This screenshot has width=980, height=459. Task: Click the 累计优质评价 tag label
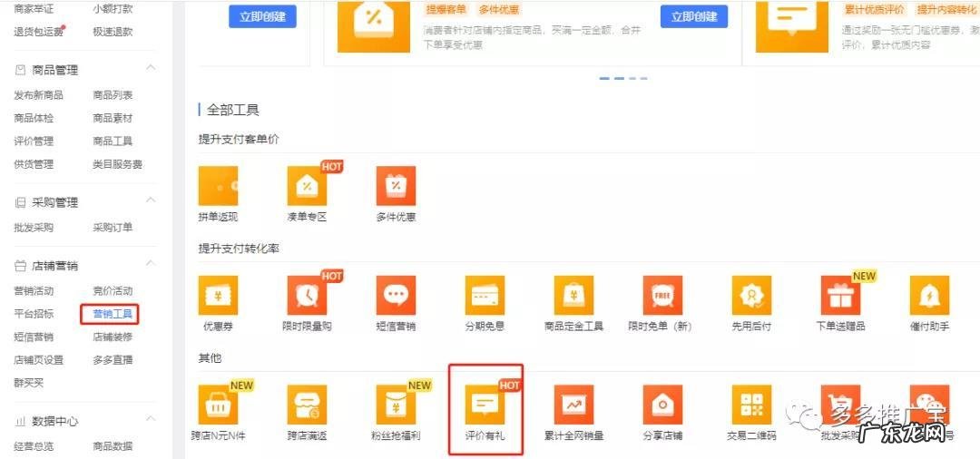(x=874, y=9)
